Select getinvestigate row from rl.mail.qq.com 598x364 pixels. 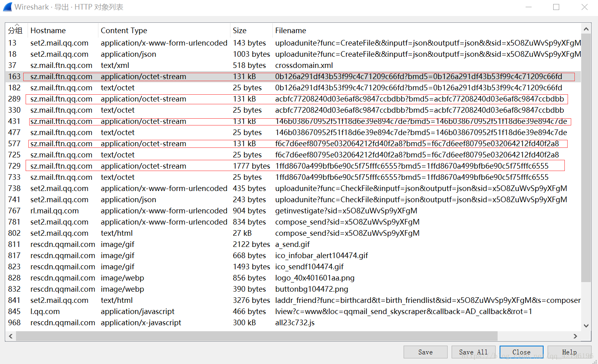pyautogui.click(x=293, y=211)
